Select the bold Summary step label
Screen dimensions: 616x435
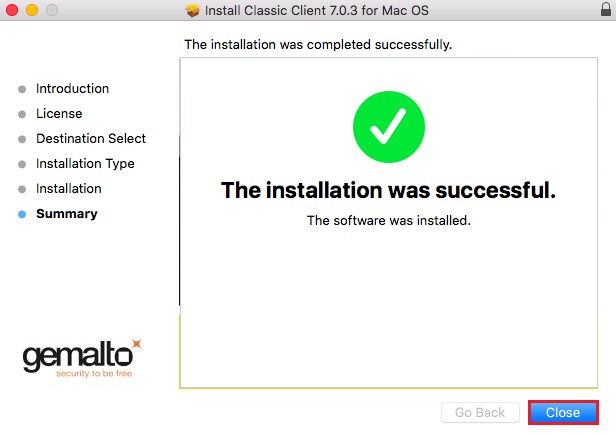67,214
